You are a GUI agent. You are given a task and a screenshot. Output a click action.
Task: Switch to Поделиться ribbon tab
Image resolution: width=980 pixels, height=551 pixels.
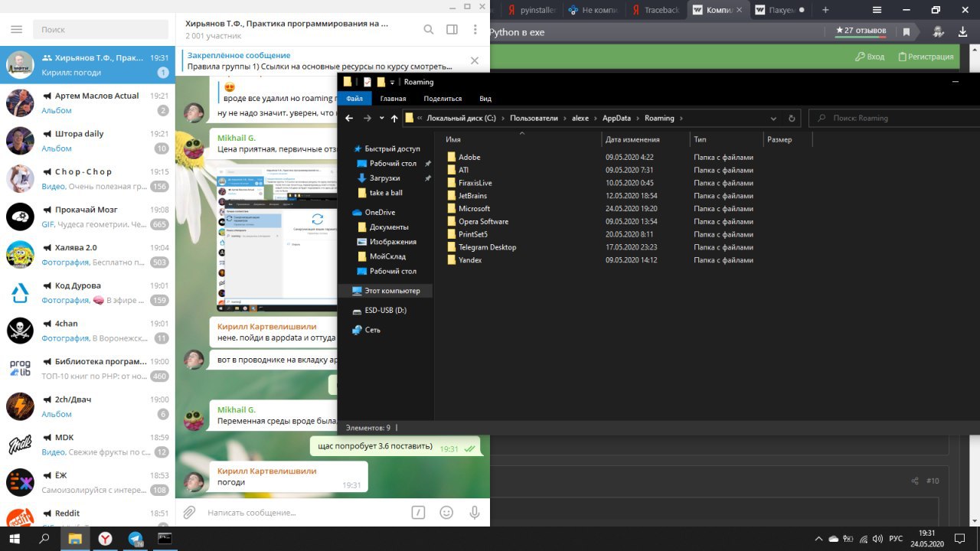point(443,98)
